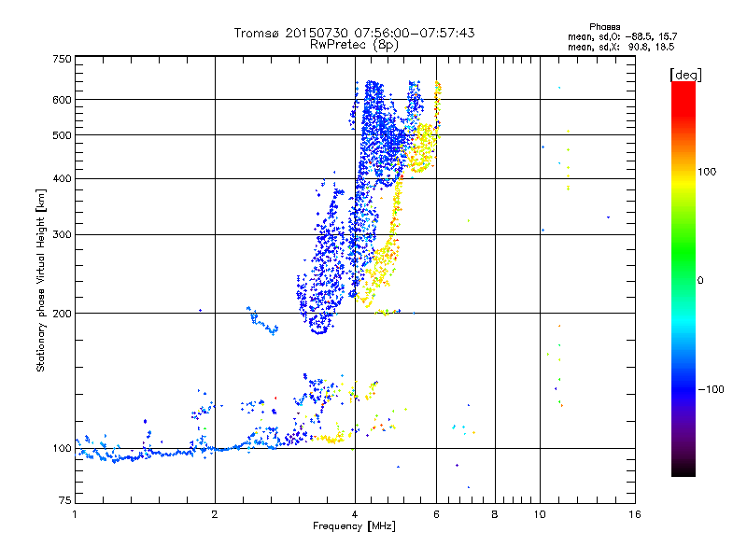The height and width of the screenshot is (560, 747).
Task: Click y-axis tick label '400'
Action: [x=62, y=178]
